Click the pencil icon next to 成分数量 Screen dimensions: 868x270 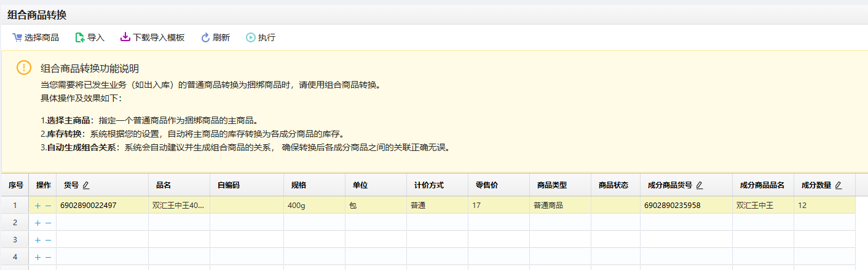click(838, 185)
